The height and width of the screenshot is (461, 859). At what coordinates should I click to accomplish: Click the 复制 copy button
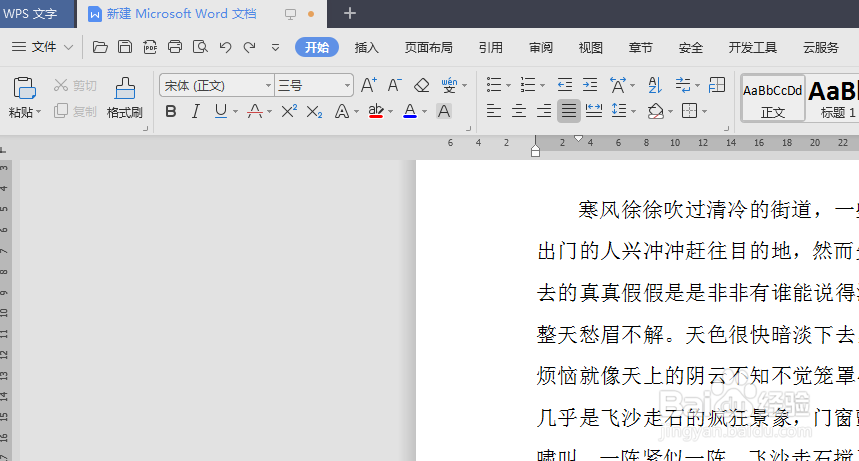(76, 111)
